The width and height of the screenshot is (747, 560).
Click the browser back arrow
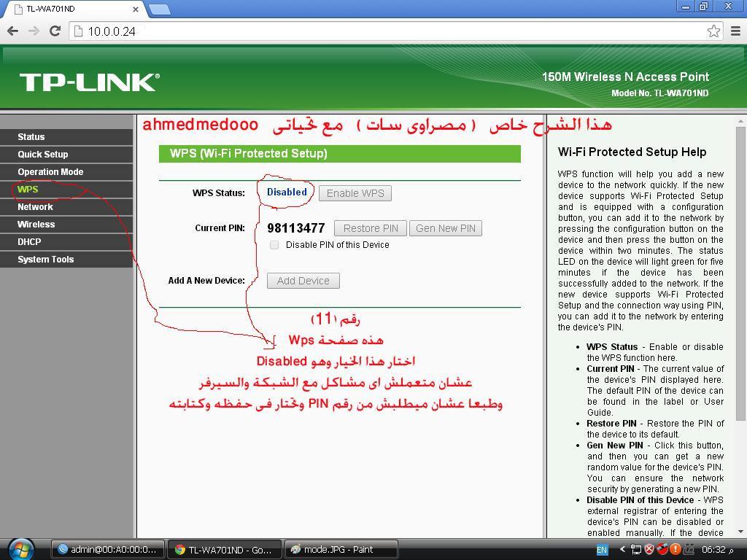[13, 31]
